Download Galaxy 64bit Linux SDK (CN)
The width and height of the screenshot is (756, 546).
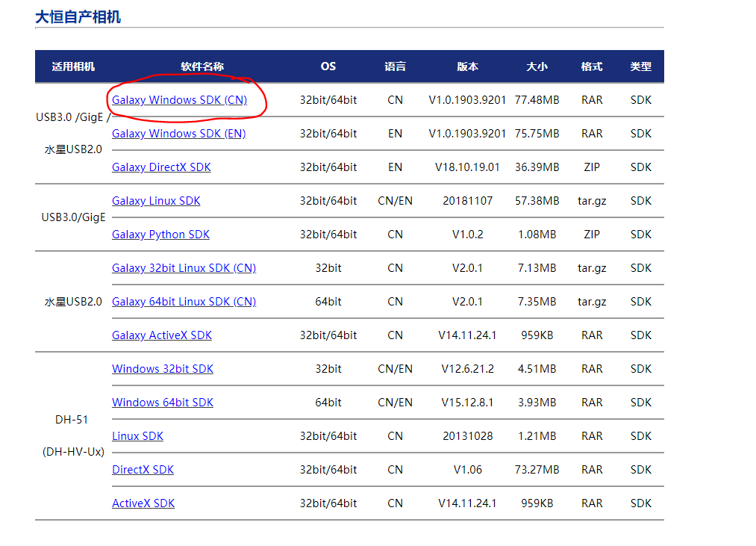tap(184, 302)
